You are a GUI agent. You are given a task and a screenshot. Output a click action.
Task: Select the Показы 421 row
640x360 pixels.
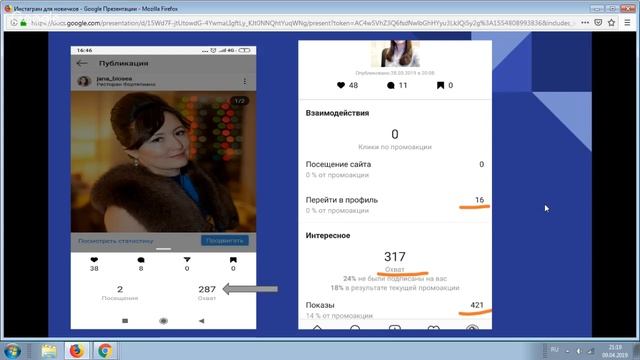click(x=395, y=309)
